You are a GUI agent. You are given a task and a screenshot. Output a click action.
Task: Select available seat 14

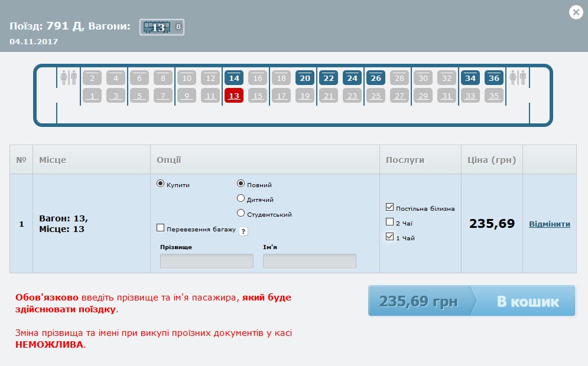click(234, 78)
